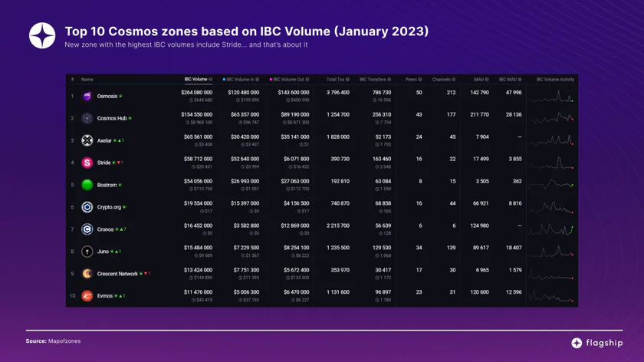The image size is (644, 362).
Task: Click info icon next to IBC Volume Out
Action: [307, 79]
